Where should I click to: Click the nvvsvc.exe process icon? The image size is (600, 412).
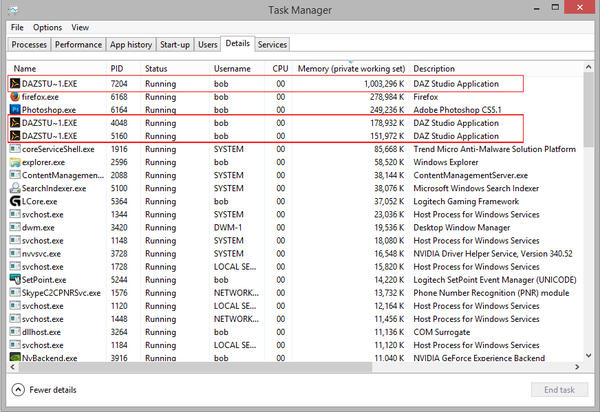(x=15, y=254)
